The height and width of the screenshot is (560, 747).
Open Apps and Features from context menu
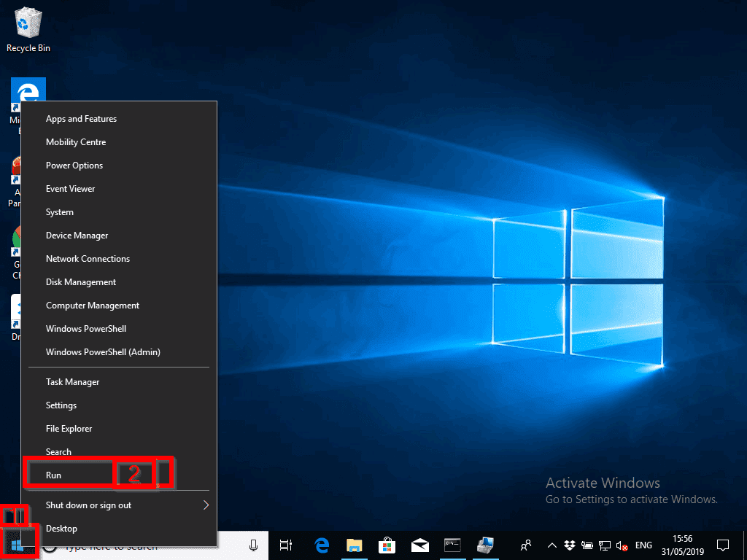[119, 119]
